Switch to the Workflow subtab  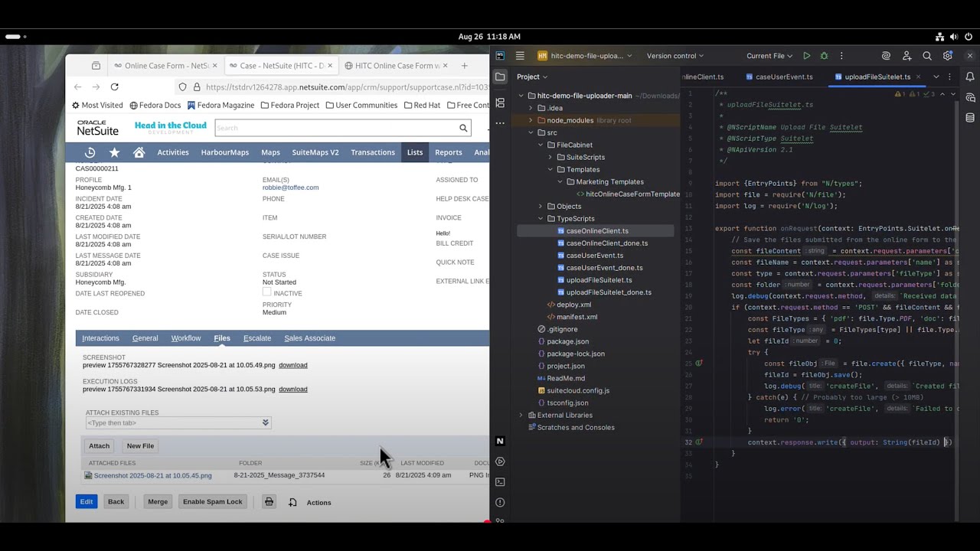pos(186,338)
